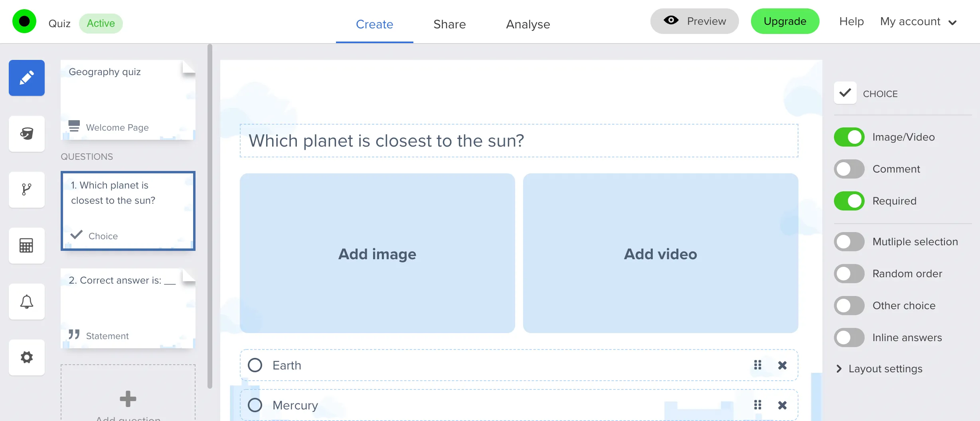
Task: Turn on Random order toggle
Action: [x=849, y=274]
